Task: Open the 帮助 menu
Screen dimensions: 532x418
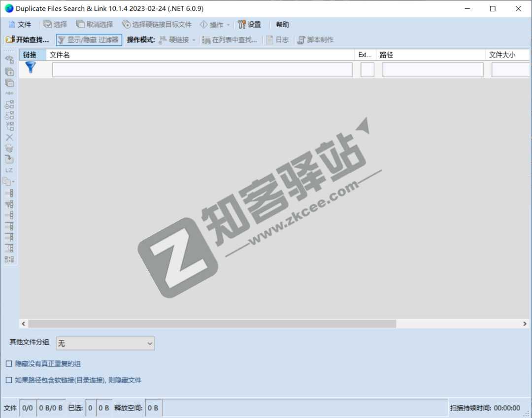Action: click(x=282, y=24)
